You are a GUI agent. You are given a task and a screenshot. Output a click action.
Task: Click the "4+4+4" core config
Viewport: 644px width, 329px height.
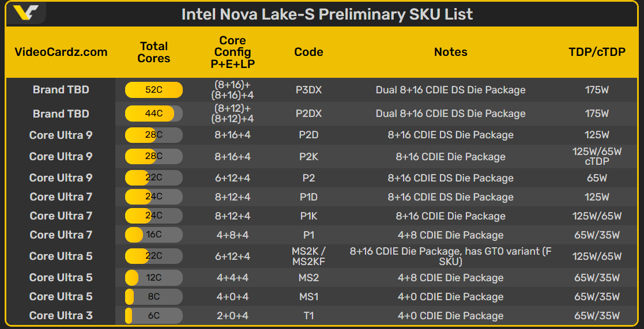coord(232,278)
